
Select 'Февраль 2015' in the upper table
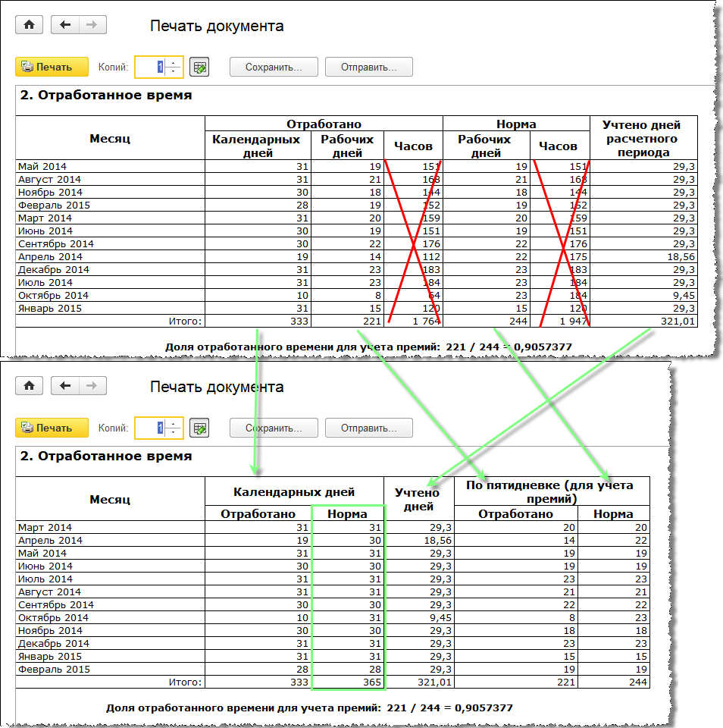tap(54, 205)
